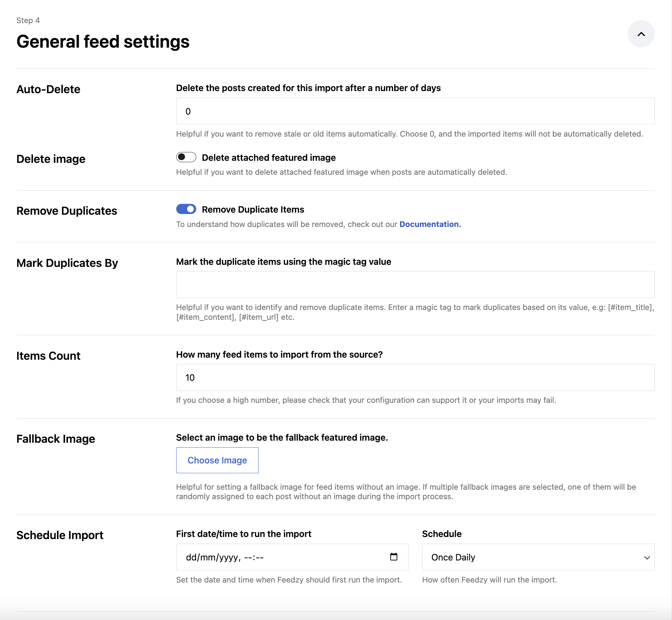
Task: Click the magic tag value input field
Action: pos(415,284)
